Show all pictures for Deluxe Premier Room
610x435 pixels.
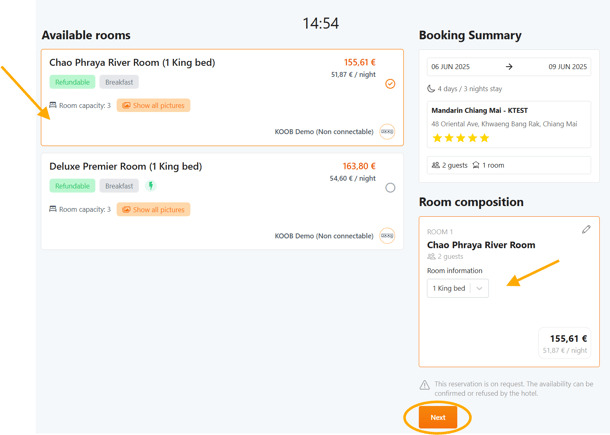click(x=153, y=210)
